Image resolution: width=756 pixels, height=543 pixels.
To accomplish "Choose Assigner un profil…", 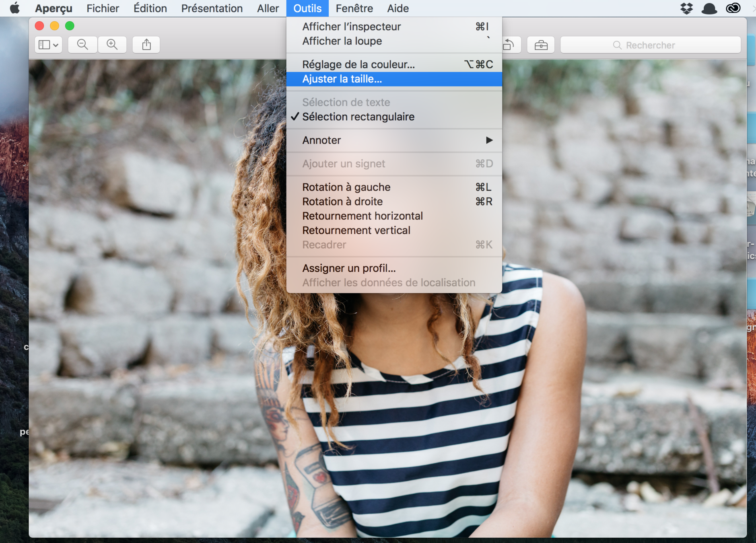I will click(394, 268).
